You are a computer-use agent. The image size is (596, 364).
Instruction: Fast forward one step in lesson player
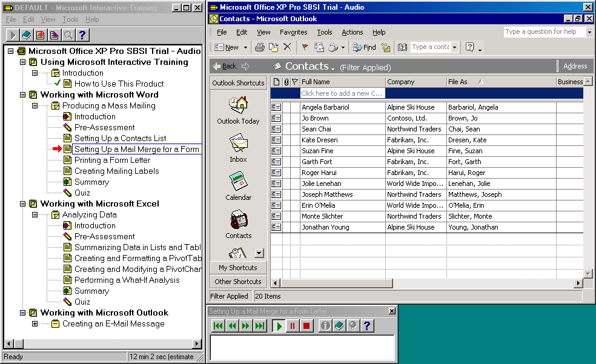pos(246,326)
